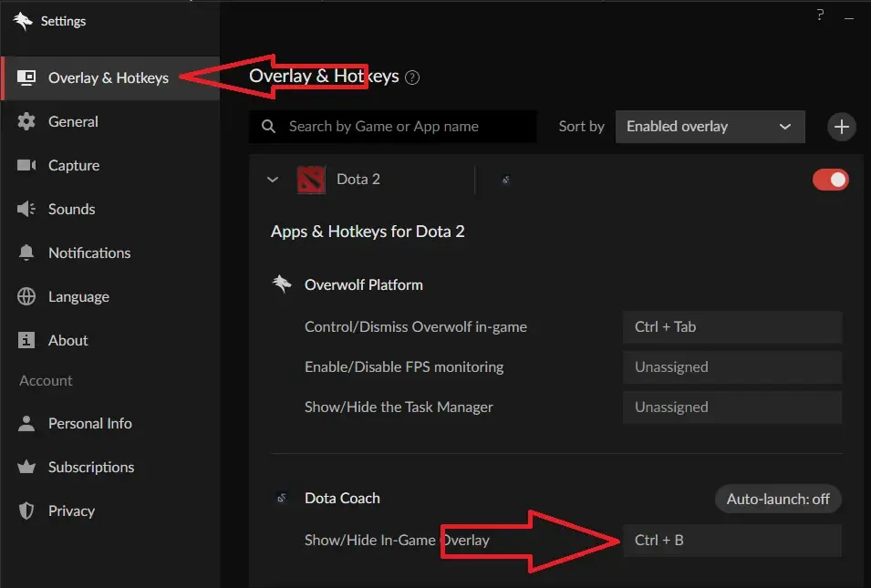Click the Dota 2 game icon

[x=311, y=180]
